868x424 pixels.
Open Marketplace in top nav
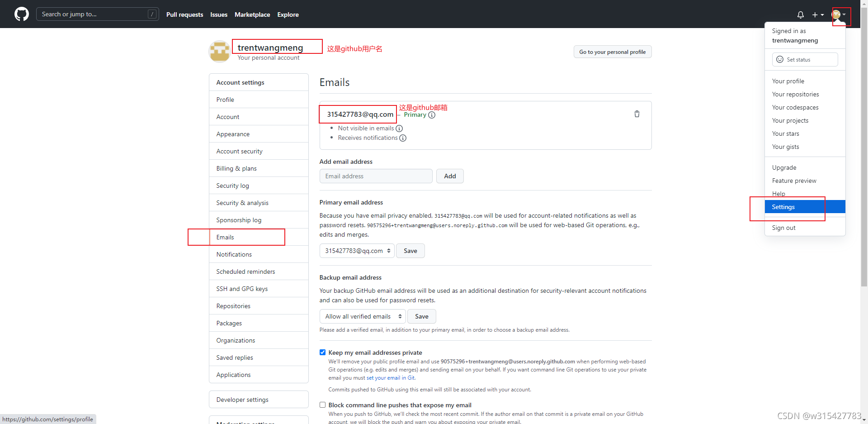click(252, 14)
